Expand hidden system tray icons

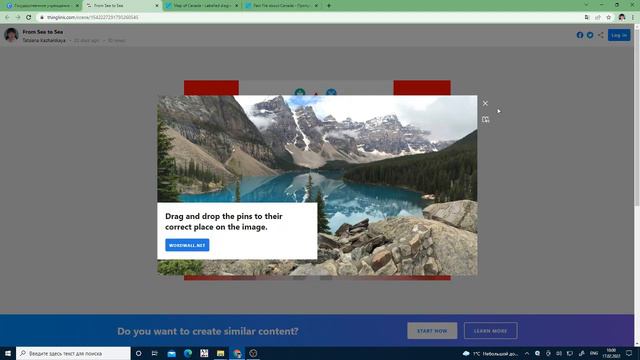[x=527, y=353]
